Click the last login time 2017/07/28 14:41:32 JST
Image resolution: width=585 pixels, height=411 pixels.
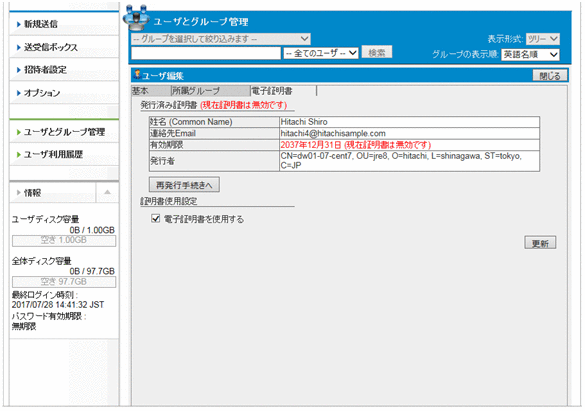(58, 305)
